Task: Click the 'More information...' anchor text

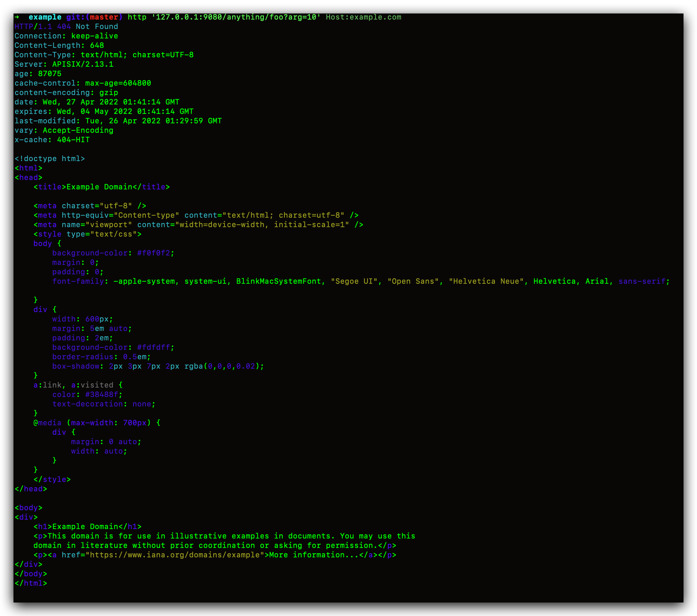Action: point(313,555)
